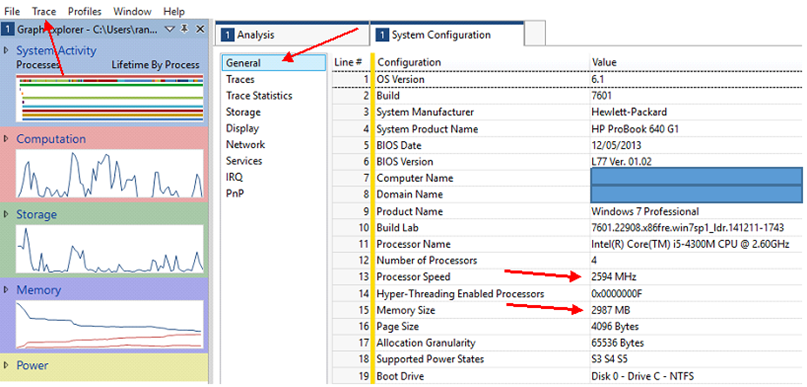Open Graph Explorer panel options dropdown arrow
Viewport: 807px width, 387px height.
pyautogui.click(x=171, y=30)
